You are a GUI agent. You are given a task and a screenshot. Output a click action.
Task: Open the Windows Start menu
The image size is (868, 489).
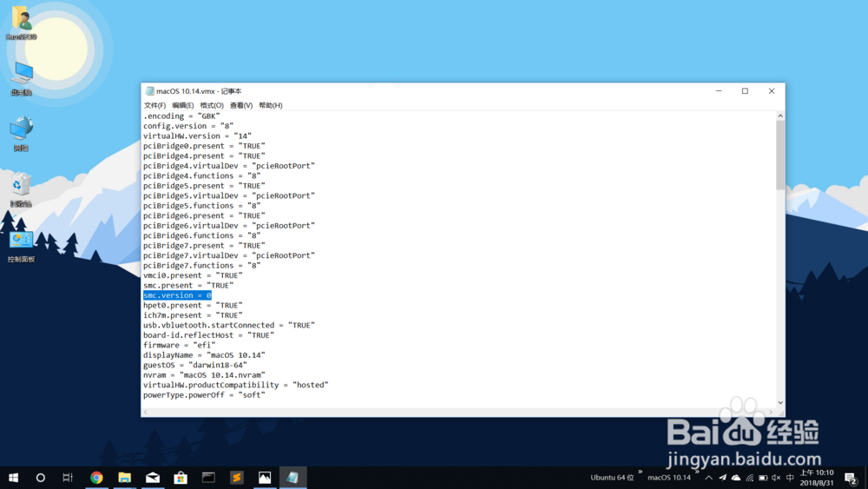click(13, 478)
